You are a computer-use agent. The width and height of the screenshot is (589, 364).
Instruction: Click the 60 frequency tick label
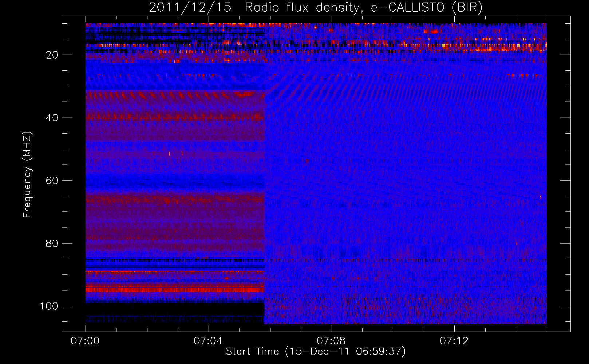(x=52, y=181)
